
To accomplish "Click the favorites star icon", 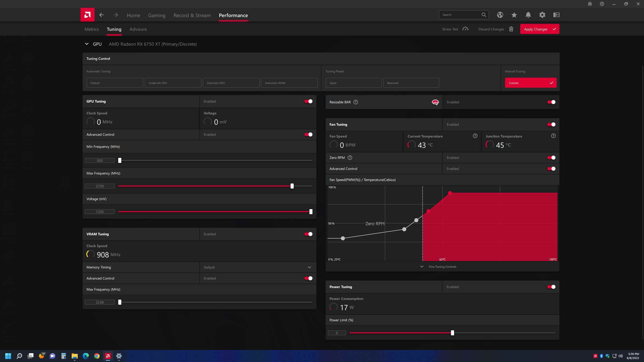I will click(514, 15).
